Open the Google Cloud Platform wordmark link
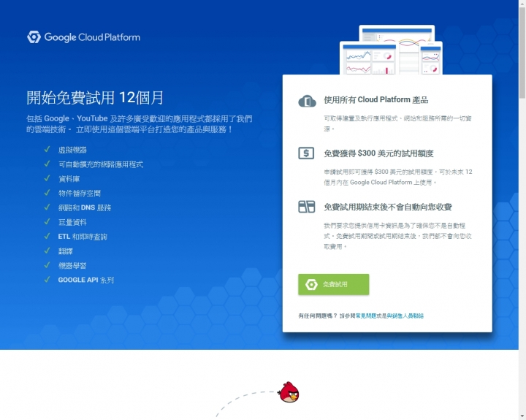This screenshot has height=420, width=526. pyautogui.click(x=92, y=37)
